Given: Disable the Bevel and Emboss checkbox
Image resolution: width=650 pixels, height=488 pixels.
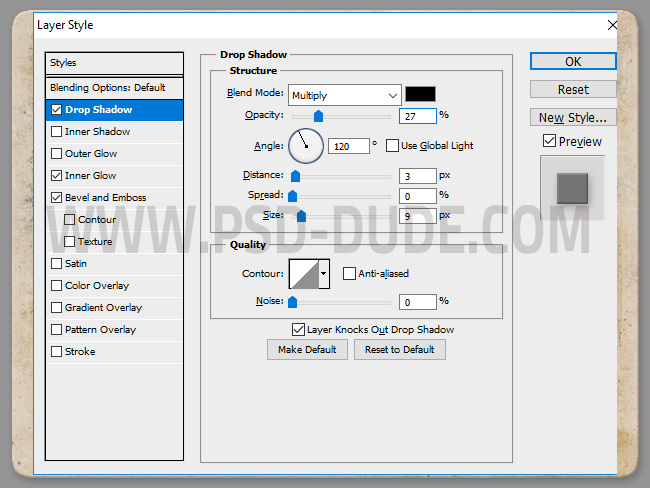Looking at the screenshot, I should [56, 198].
